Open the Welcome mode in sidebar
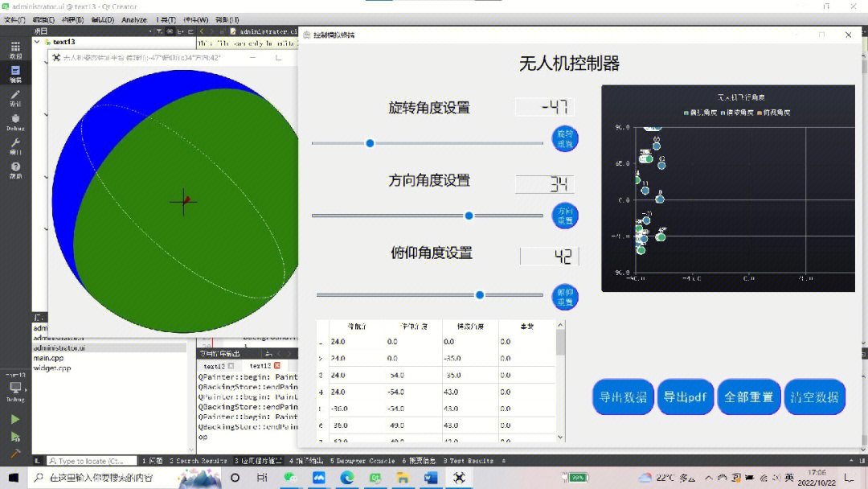868x489 pixels. (x=15, y=50)
